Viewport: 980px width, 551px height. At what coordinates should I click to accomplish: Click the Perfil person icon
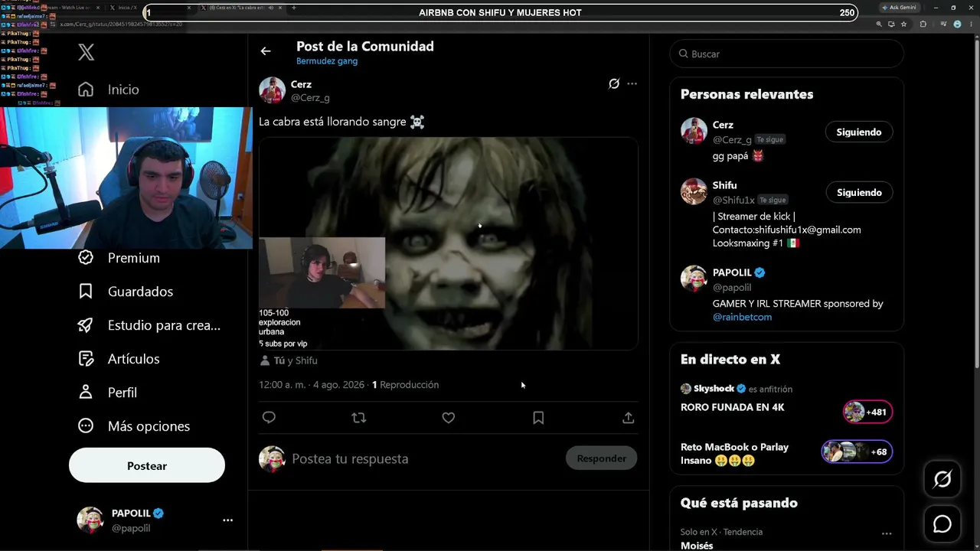tap(86, 393)
